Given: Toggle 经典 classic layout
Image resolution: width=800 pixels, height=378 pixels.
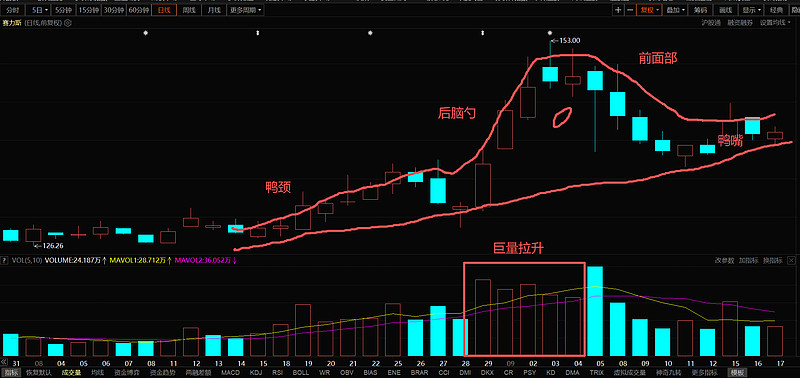Looking at the screenshot, I should tap(777, 10).
